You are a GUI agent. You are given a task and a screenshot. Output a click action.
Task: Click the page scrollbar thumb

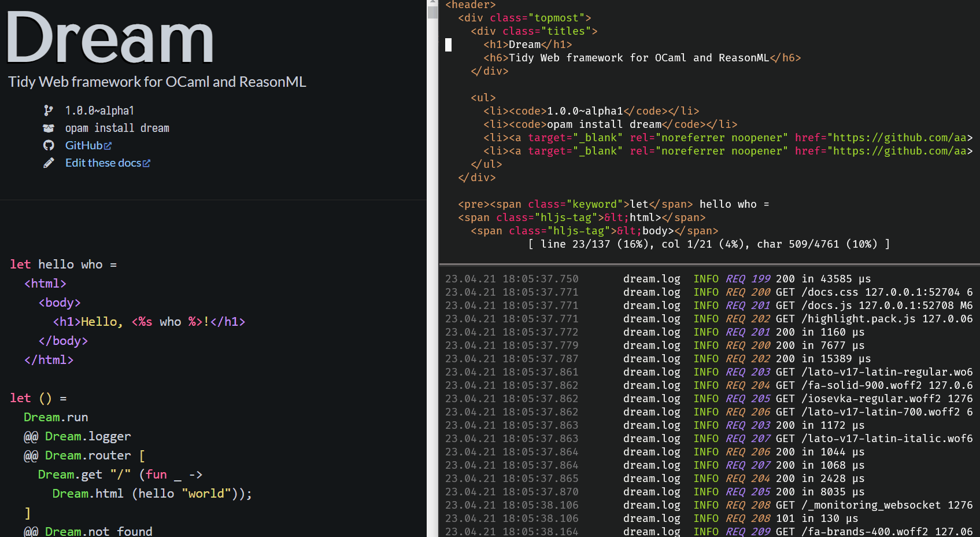(x=432, y=12)
